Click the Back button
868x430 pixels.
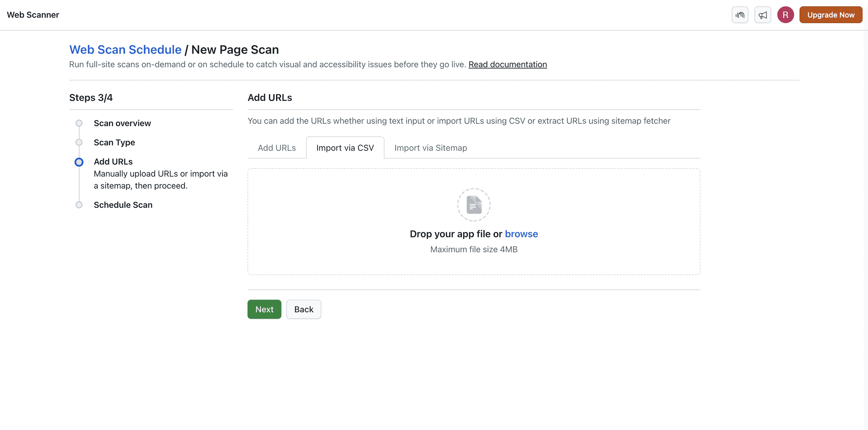[303, 309]
